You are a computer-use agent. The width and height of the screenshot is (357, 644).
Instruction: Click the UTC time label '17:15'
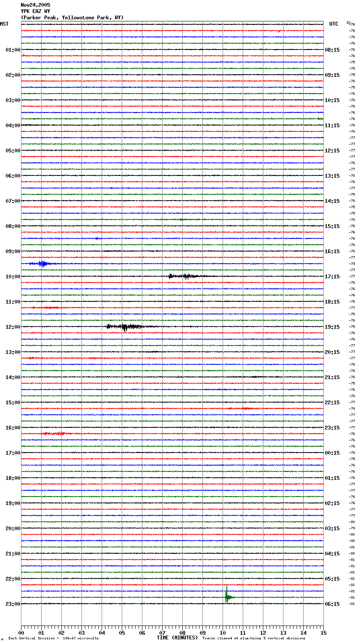click(x=332, y=277)
